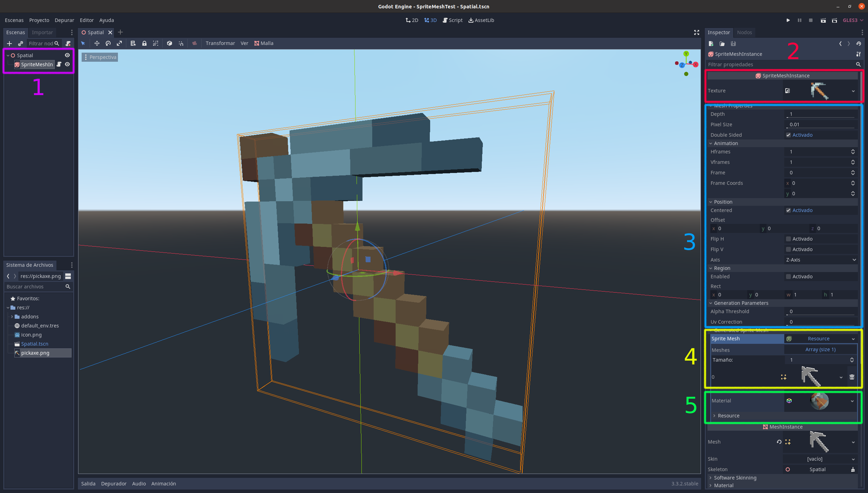Image resolution: width=868 pixels, height=493 pixels.
Task: Select the Rotate mode tool
Action: (108, 43)
